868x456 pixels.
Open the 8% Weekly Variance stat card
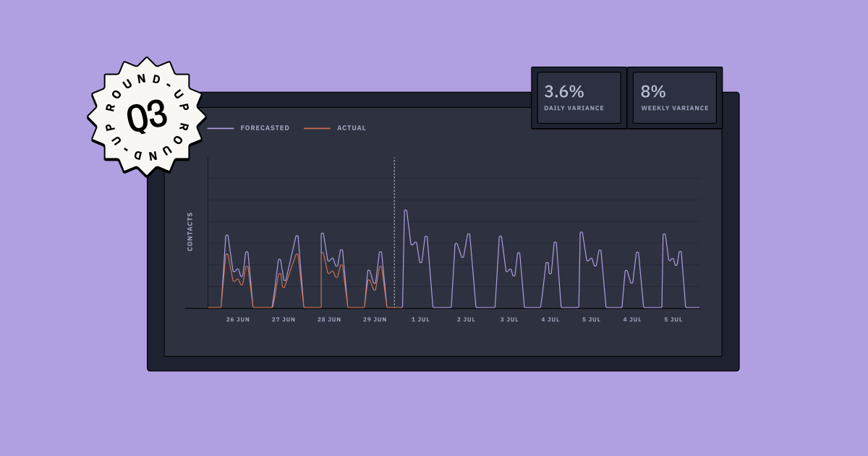(674, 98)
